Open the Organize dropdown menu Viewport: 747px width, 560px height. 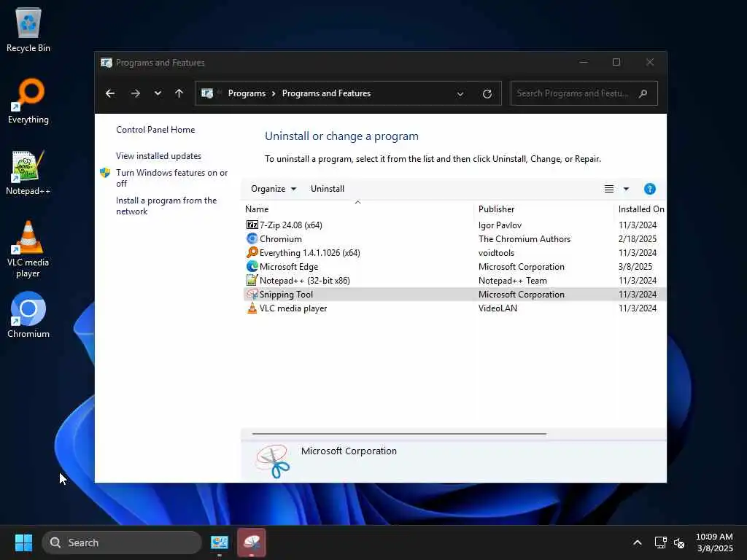point(274,189)
